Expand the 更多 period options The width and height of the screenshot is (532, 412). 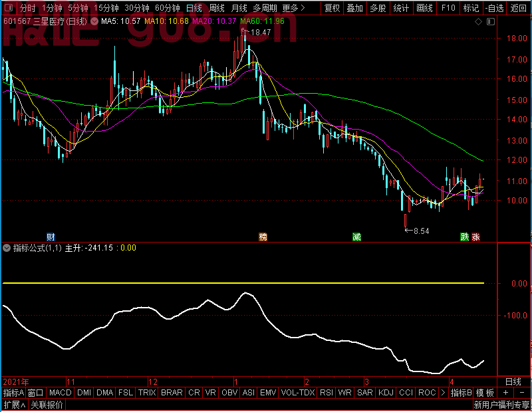tap(293, 8)
